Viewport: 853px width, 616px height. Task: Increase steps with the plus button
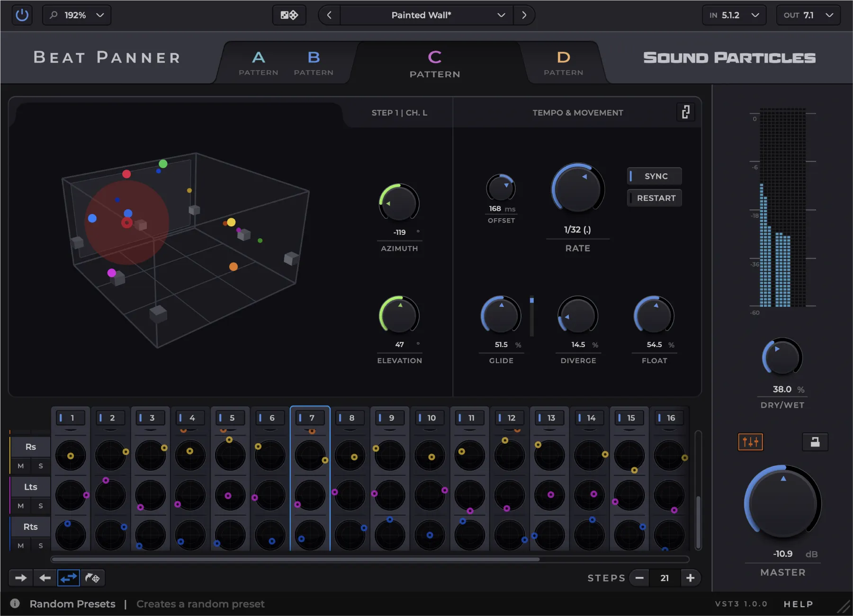coord(690,578)
